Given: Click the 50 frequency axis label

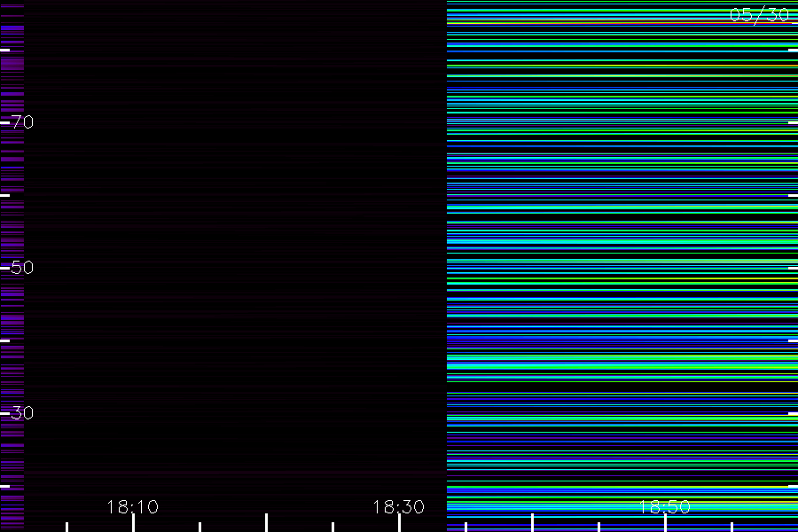Looking at the screenshot, I should [22, 267].
